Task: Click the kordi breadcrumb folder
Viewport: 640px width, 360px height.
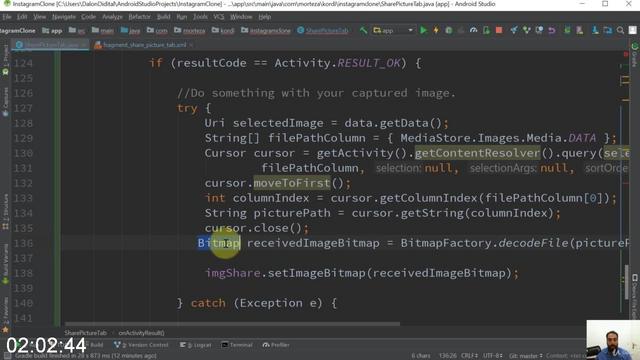Action: 223,31
